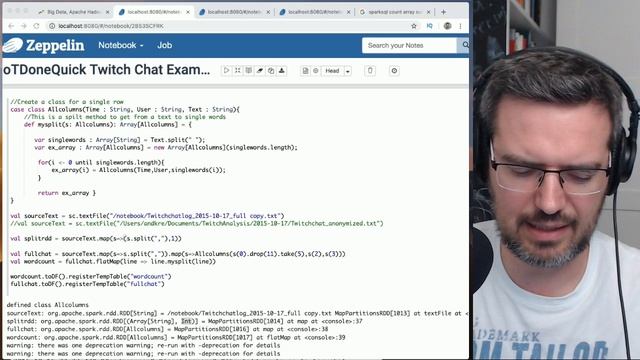Export this note with download icon
This screenshot has width=640, height=360.
click(x=282, y=71)
